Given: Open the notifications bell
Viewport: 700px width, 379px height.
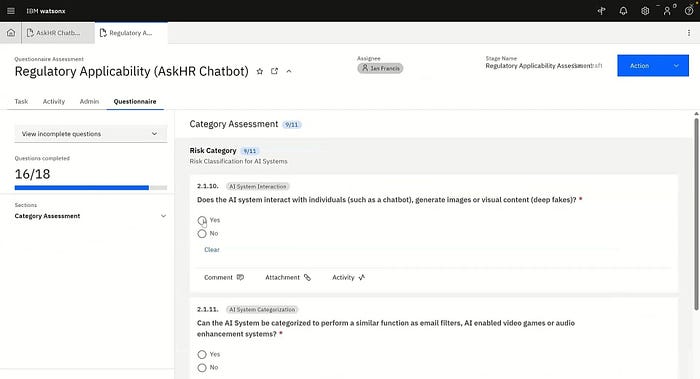Looking at the screenshot, I should [x=623, y=11].
